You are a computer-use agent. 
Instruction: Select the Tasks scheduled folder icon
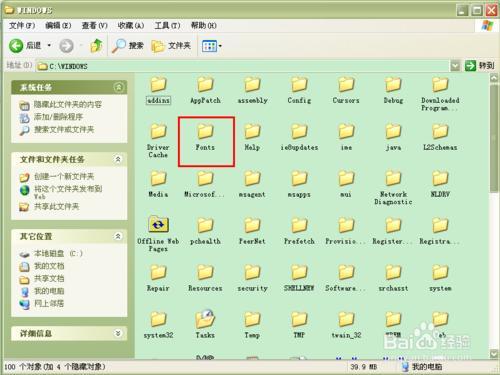205,319
